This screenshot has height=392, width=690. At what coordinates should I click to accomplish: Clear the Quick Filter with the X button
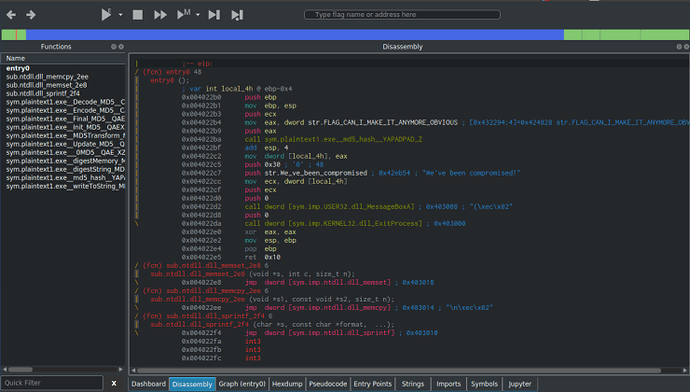tap(114, 383)
